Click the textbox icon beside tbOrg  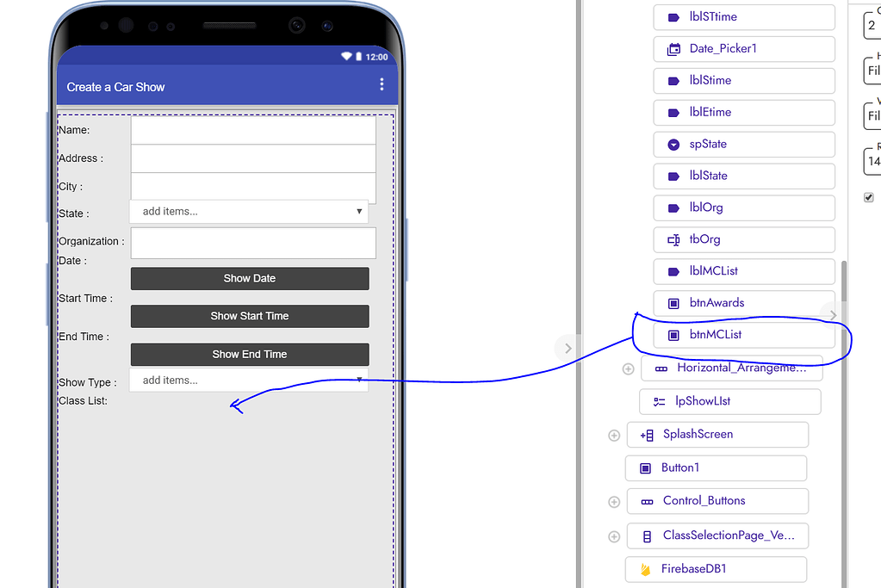pos(673,240)
